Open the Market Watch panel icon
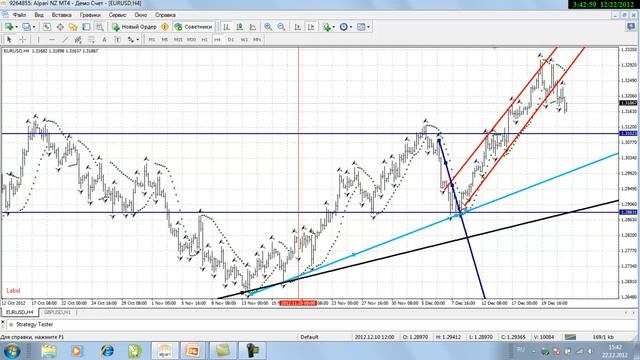640x360 pixels. click(47, 27)
